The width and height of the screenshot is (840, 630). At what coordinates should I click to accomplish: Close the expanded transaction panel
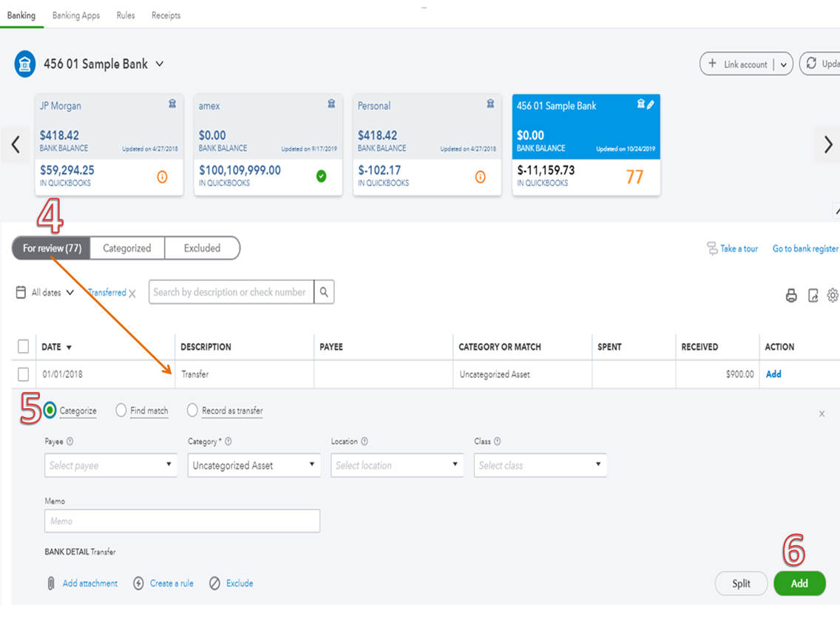822,414
